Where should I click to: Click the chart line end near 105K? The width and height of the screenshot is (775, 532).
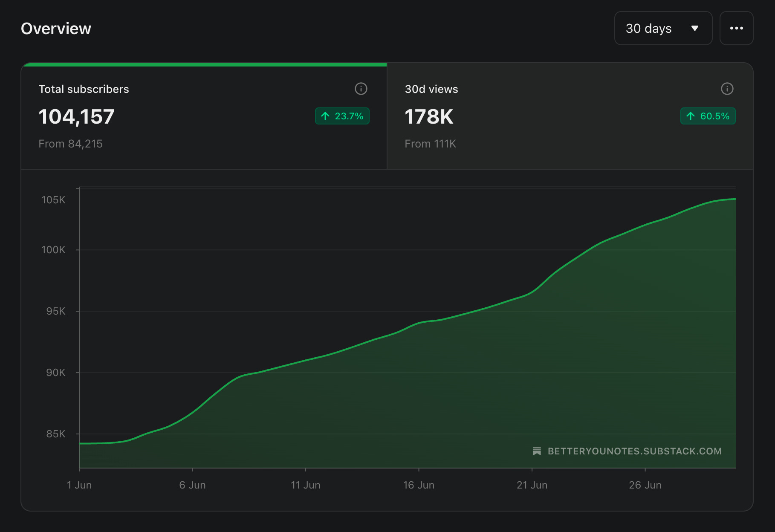[x=734, y=199]
